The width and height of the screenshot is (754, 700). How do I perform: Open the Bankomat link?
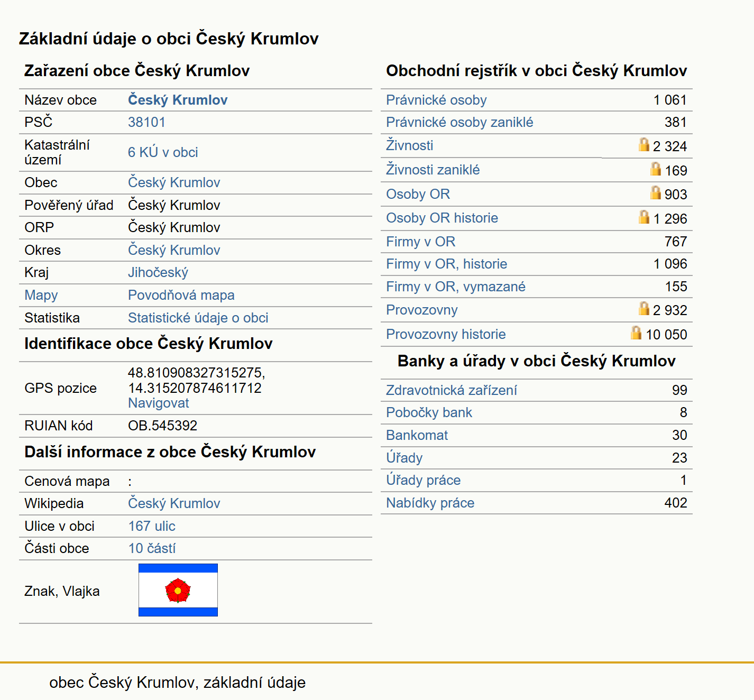point(417,435)
